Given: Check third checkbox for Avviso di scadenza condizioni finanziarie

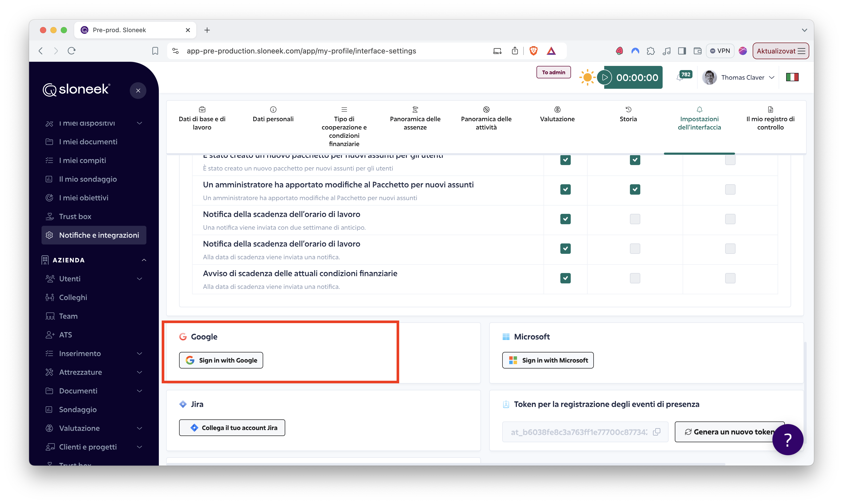Looking at the screenshot, I should tap(730, 278).
